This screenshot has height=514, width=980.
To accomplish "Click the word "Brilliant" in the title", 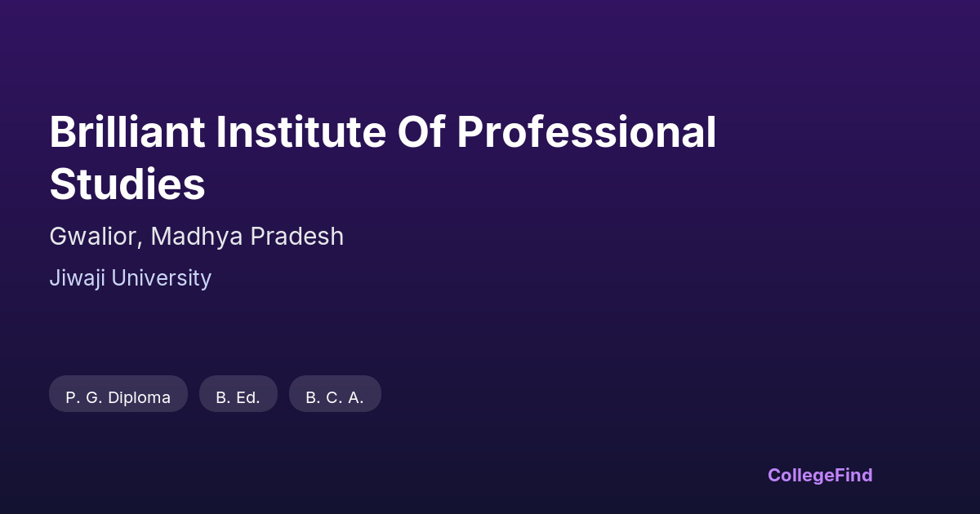I will (x=126, y=132).
